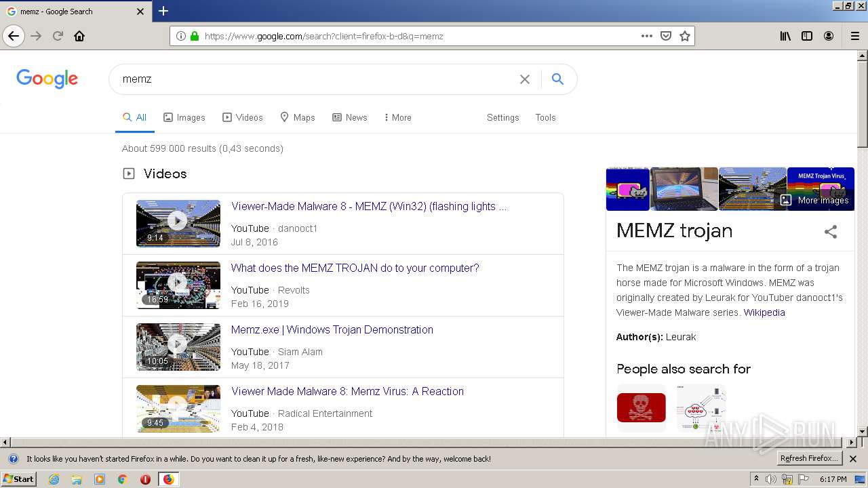Switch to Maps results tab
This screenshot has height=488, width=868.
click(298, 117)
